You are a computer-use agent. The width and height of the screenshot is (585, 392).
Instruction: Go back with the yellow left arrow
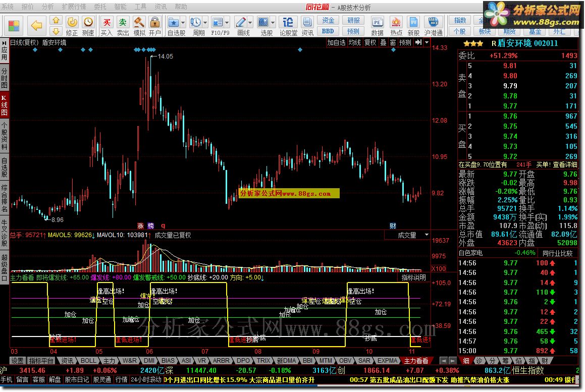[x=36, y=26]
